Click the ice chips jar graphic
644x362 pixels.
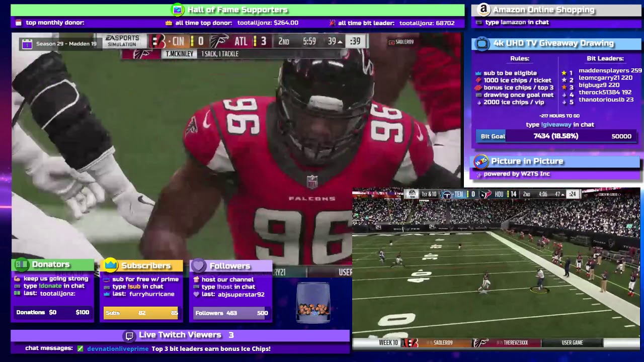313,302
